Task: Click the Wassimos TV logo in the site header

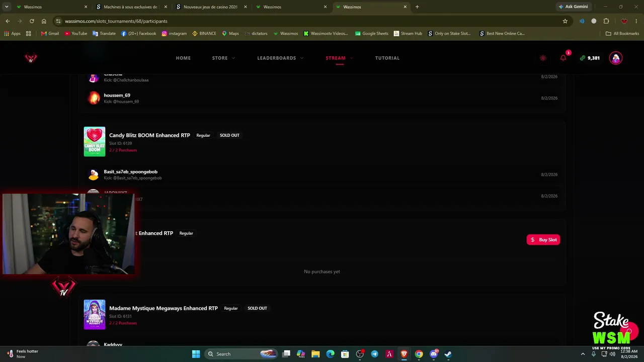Action: (31, 58)
